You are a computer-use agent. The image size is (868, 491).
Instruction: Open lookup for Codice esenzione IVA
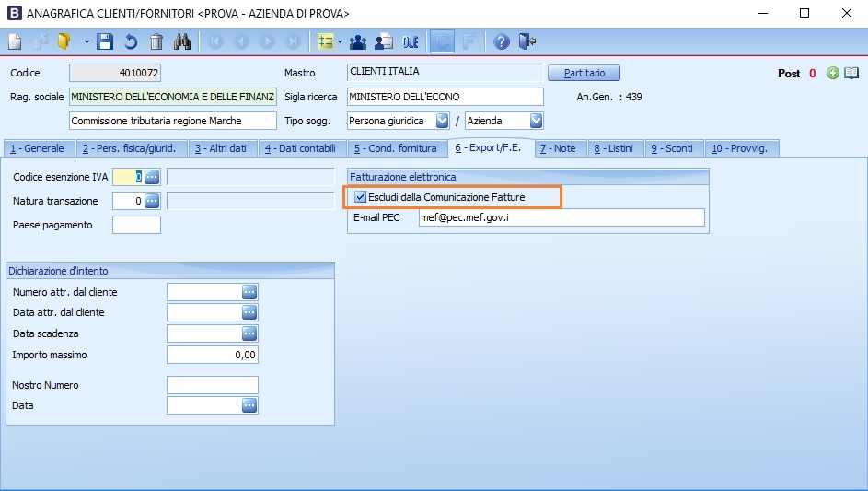click(x=152, y=177)
